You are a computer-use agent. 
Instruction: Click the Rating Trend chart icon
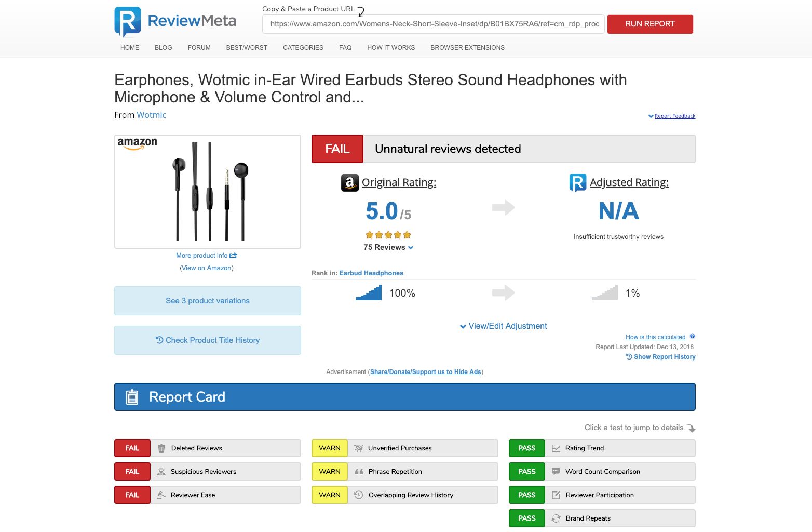556,448
